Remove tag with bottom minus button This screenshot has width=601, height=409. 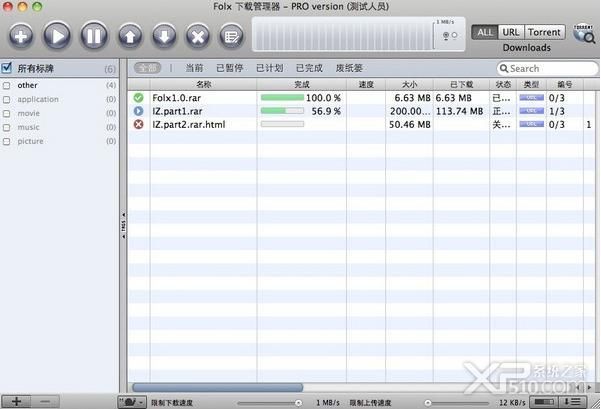pyautogui.click(x=45, y=402)
